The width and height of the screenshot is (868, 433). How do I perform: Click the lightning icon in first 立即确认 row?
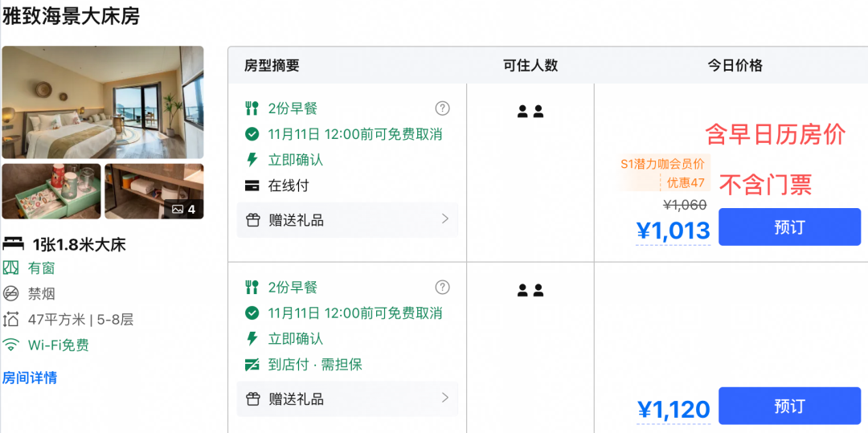252,160
